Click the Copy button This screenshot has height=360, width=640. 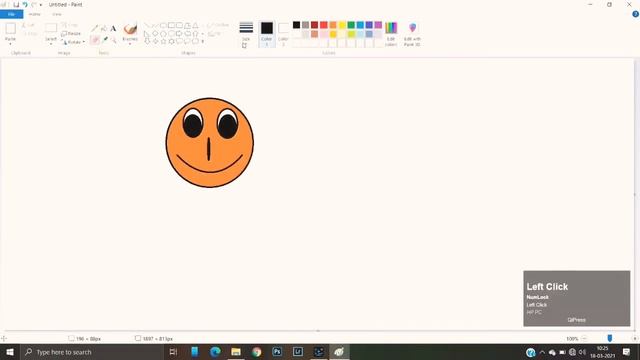point(30,33)
